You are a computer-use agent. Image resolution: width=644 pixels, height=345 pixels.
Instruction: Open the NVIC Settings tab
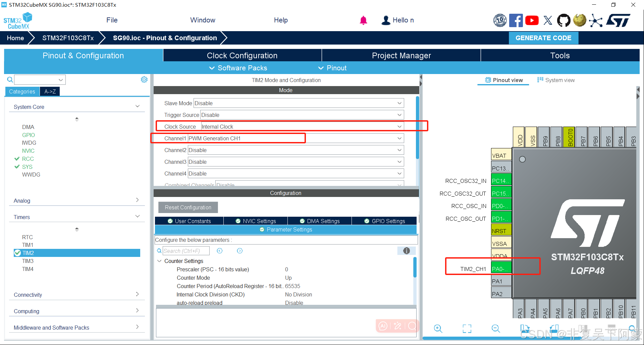point(256,221)
